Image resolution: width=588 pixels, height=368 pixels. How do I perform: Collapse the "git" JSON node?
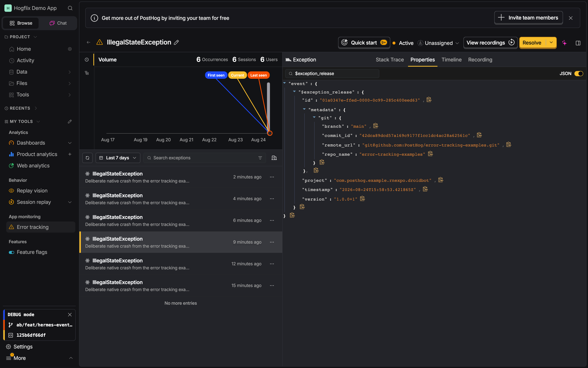pos(314,118)
